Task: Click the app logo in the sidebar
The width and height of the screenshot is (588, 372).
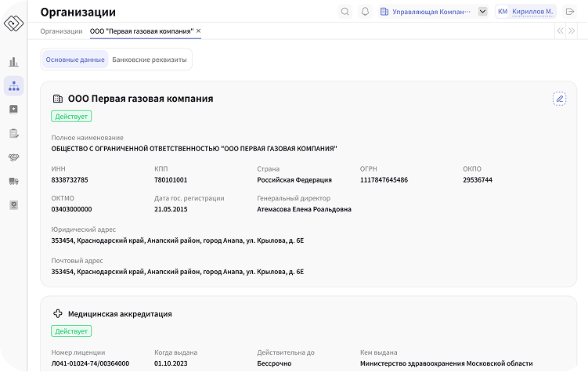Action: [14, 23]
